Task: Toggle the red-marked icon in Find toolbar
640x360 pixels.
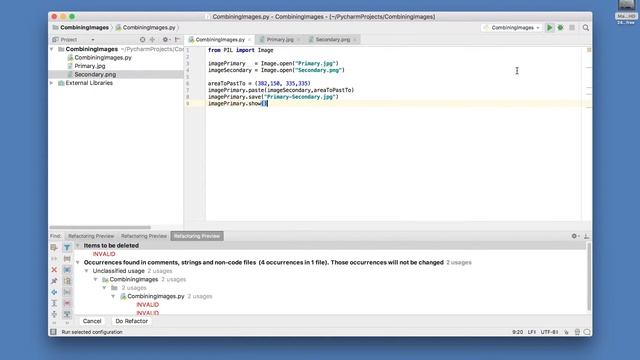Action: tap(67, 303)
